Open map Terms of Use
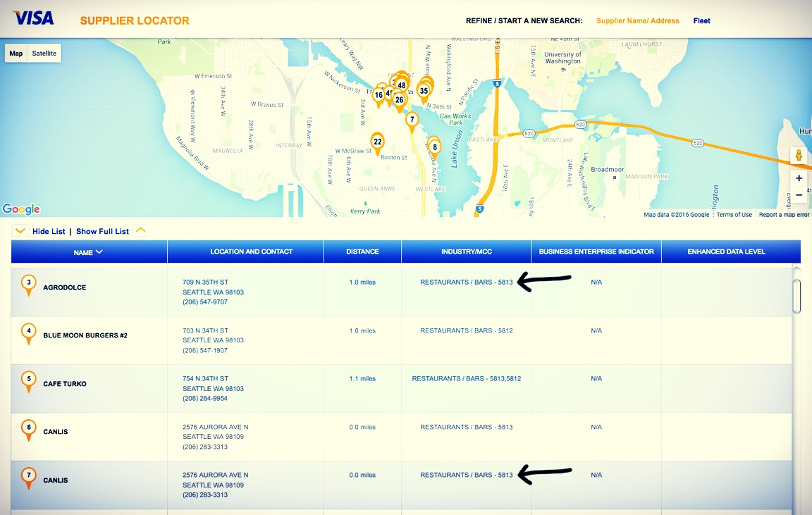 click(x=734, y=215)
